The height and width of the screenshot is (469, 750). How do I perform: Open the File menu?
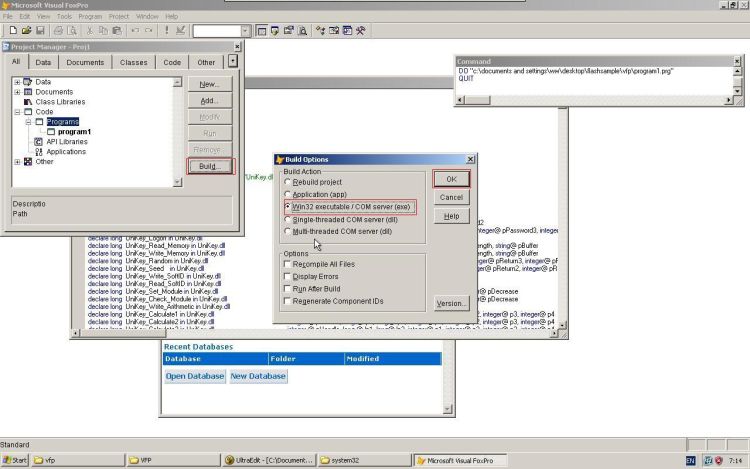pos(8,16)
